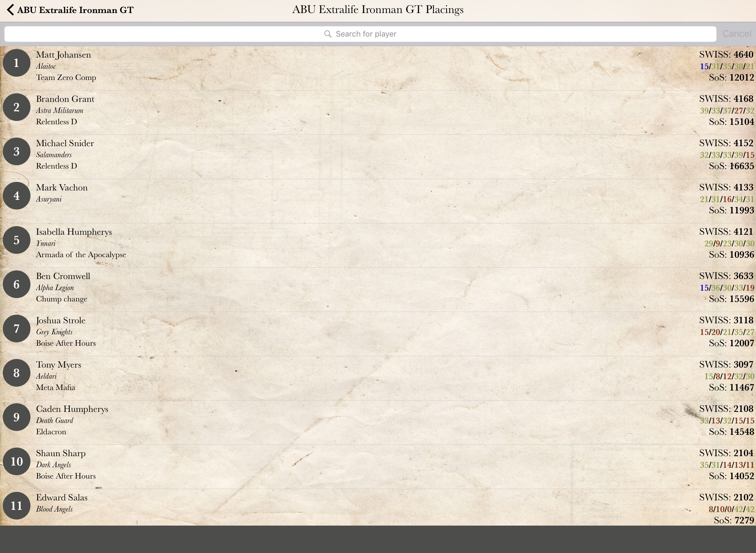Focus the Search for player field
This screenshot has width=756, height=553.
360,34
